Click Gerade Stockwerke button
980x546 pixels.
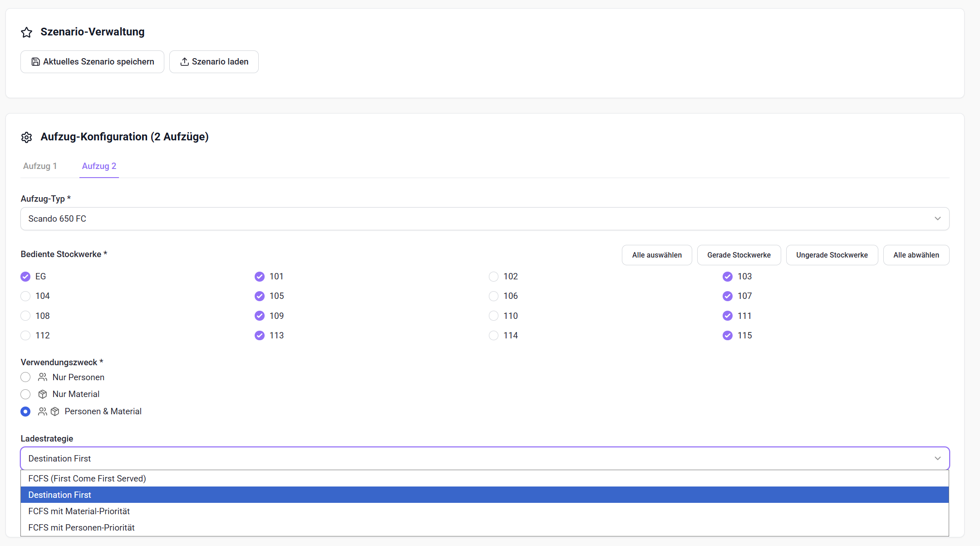point(739,255)
